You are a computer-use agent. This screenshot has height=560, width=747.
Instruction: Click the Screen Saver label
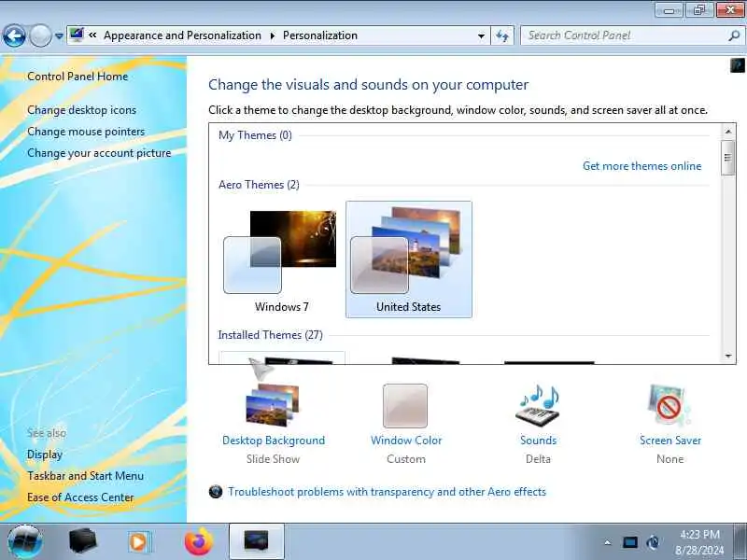[670, 441]
